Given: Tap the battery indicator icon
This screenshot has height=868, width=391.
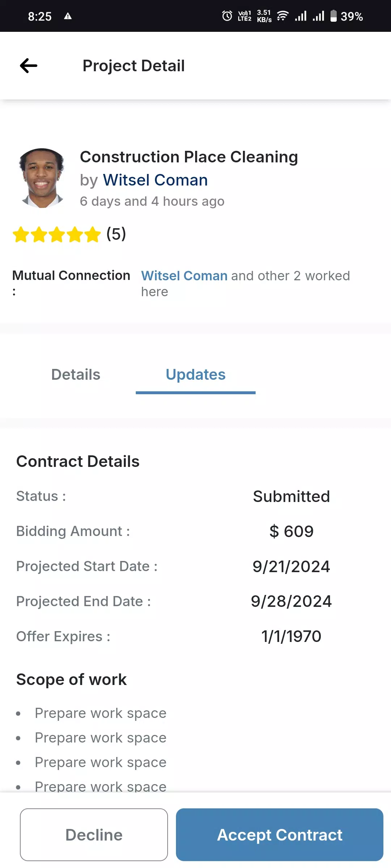Looking at the screenshot, I should coord(333,16).
